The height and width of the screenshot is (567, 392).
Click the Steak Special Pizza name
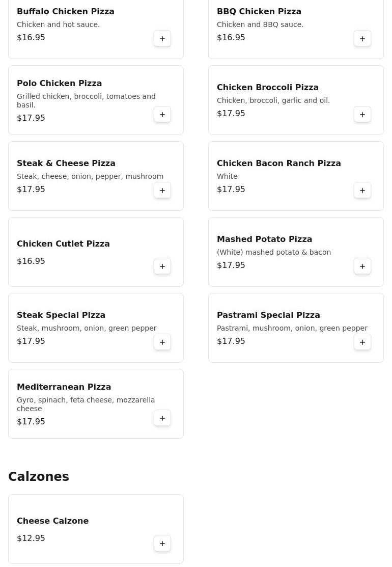[x=61, y=315]
